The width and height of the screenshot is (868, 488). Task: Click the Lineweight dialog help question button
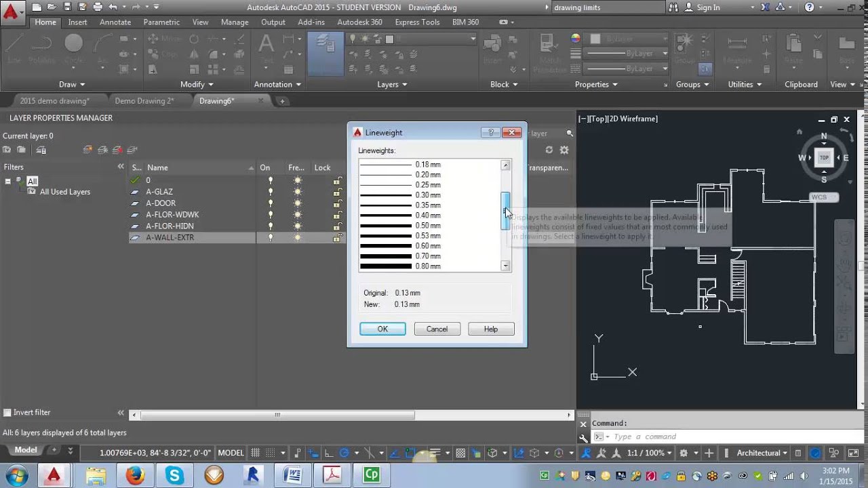(490, 133)
